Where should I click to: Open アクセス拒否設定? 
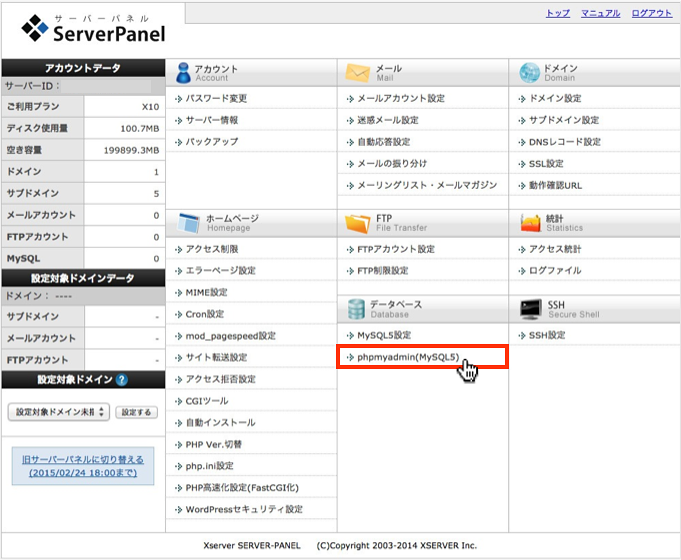pos(221,379)
